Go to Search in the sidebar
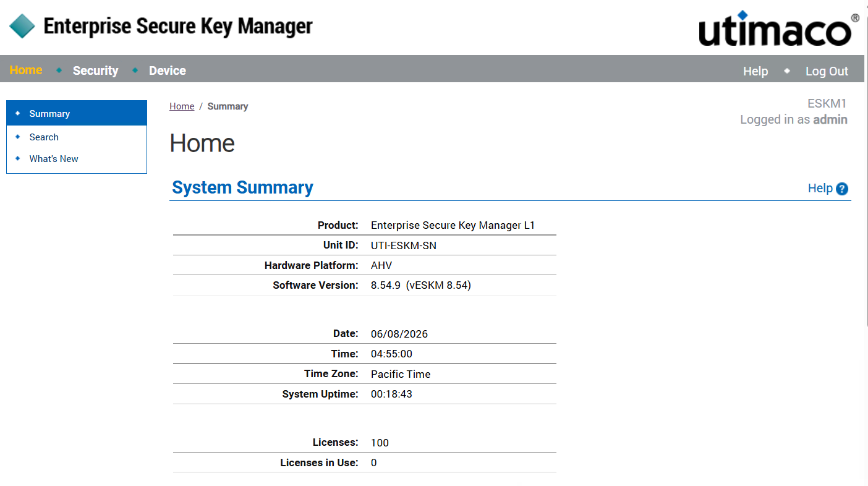 (44, 137)
